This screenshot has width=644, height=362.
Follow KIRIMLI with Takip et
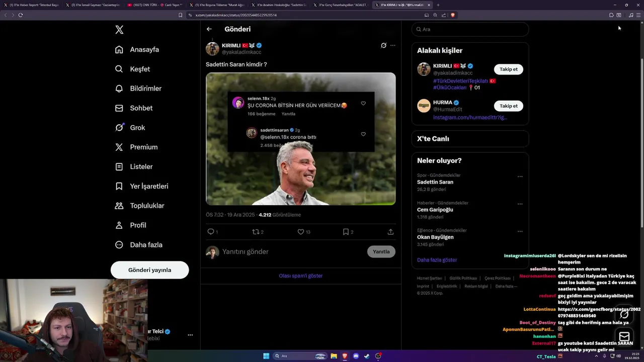coord(509,69)
